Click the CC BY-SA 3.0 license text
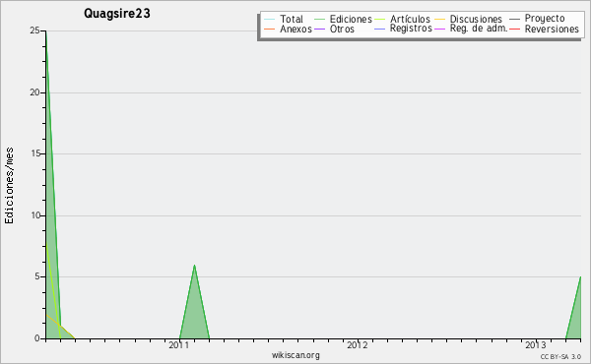591x364 pixels. [560, 356]
